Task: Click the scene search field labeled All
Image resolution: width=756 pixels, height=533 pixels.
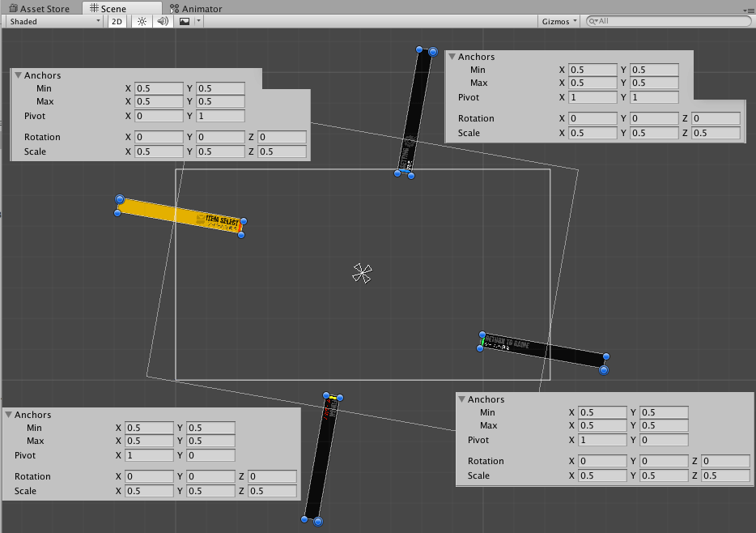Action: coord(669,21)
